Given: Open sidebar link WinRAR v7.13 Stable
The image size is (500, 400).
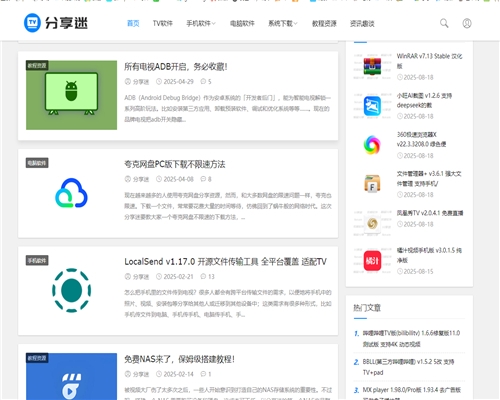Looking at the screenshot, I should pyautogui.click(x=429, y=61).
